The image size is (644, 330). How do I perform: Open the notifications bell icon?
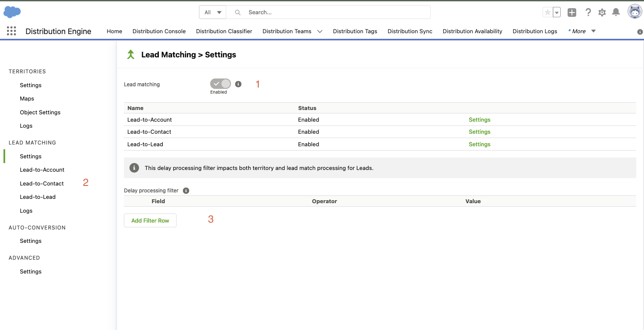point(616,13)
